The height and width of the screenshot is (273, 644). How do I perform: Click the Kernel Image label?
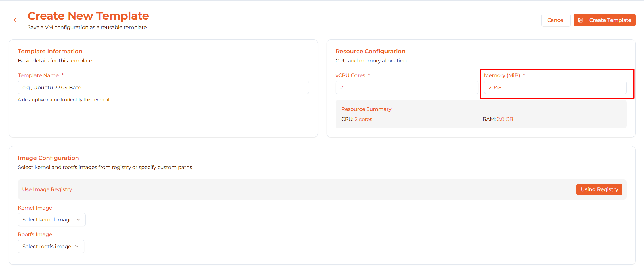(35, 208)
